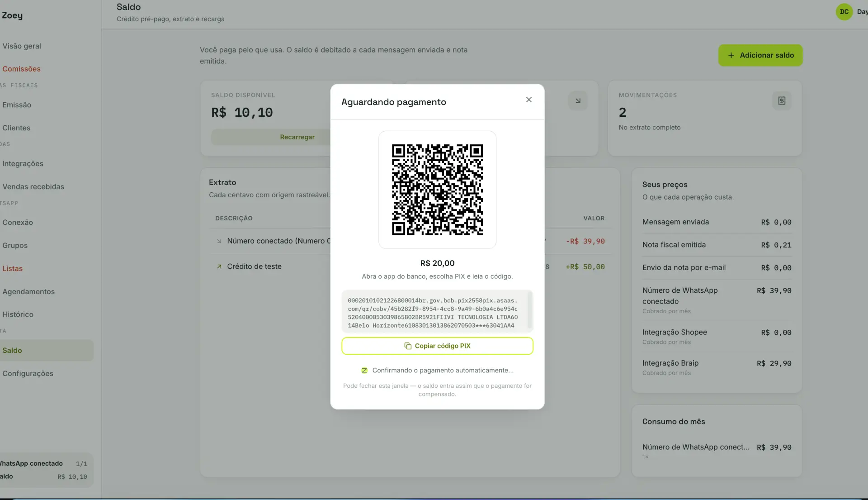The image size is (868, 500).
Task: Click the Mensagem enviada price row
Action: click(x=717, y=222)
